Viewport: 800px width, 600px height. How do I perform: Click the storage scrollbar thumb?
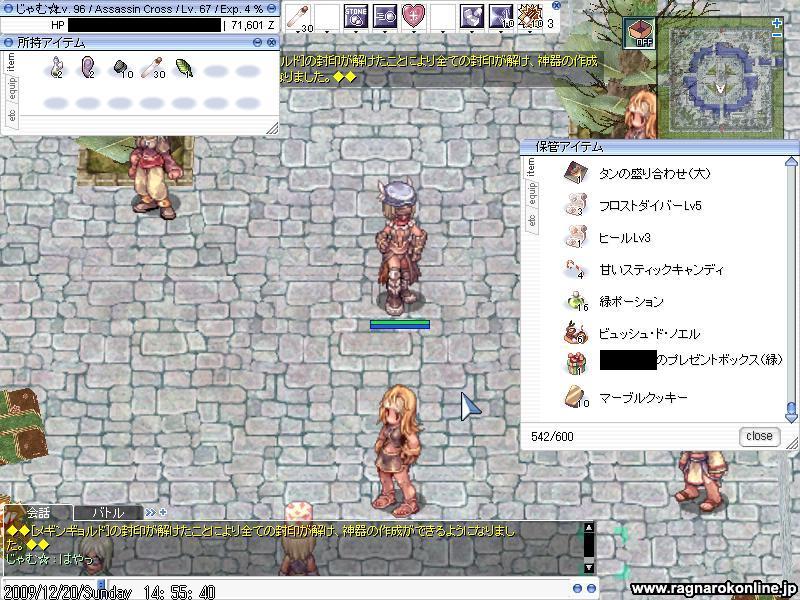791,408
